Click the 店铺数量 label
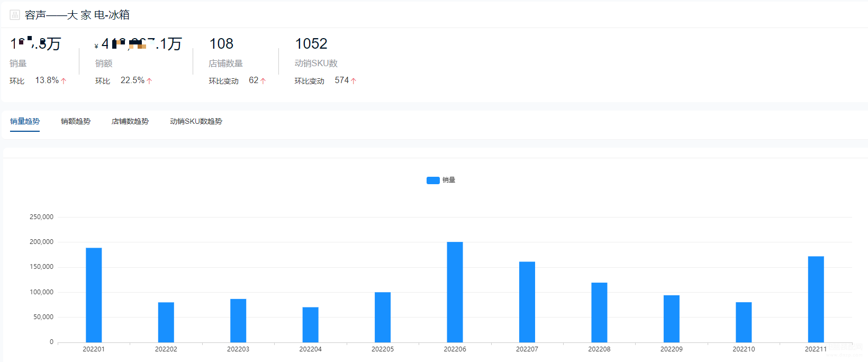This screenshot has height=362, width=868. [225, 64]
